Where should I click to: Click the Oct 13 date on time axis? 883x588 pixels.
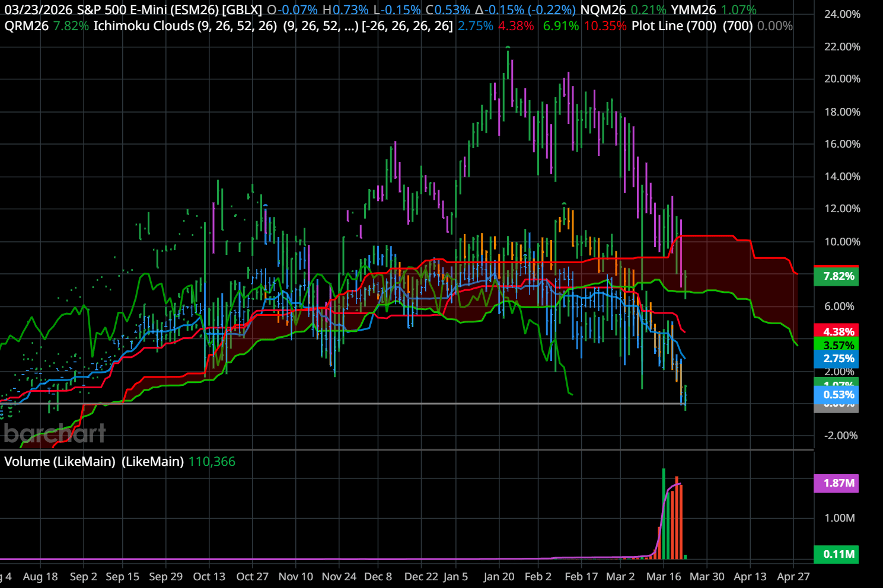pos(209,576)
